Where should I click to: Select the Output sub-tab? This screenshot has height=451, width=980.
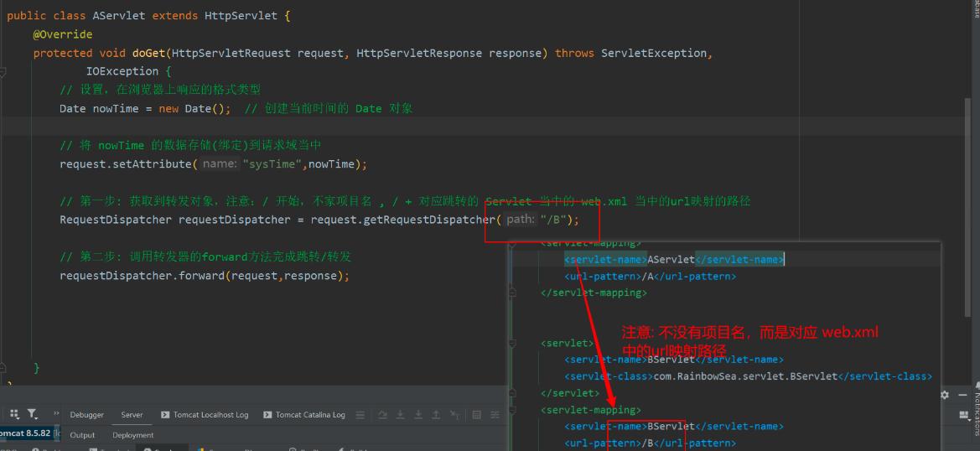click(82, 435)
